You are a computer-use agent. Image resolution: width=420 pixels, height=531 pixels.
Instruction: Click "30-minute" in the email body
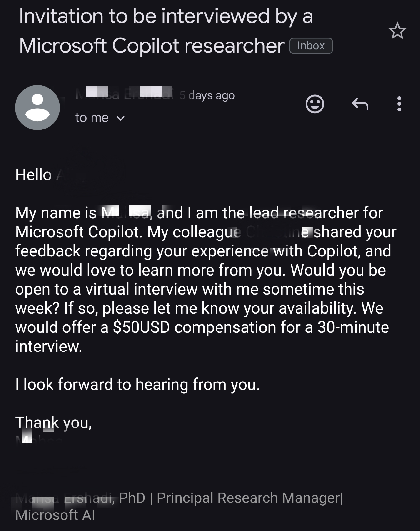tap(353, 327)
